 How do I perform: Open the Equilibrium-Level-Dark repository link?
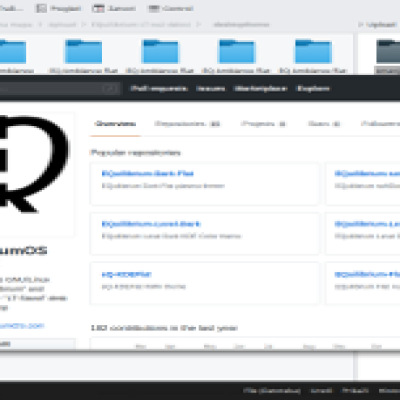151,224
